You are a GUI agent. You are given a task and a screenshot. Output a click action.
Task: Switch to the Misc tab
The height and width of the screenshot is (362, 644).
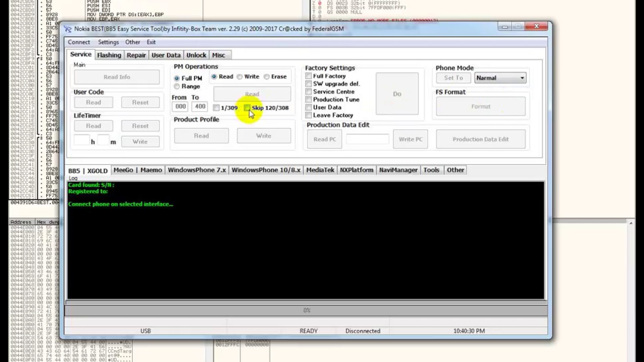click(x=218, y=55)
